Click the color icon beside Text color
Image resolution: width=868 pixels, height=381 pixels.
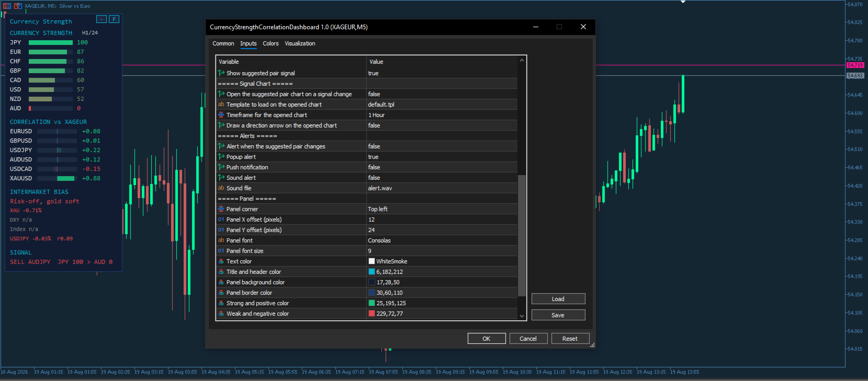(x=221, y=261)
